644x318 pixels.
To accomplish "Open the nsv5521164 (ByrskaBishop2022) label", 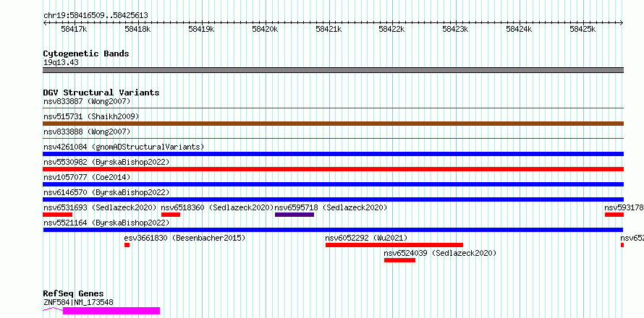I will coord(106,223).
